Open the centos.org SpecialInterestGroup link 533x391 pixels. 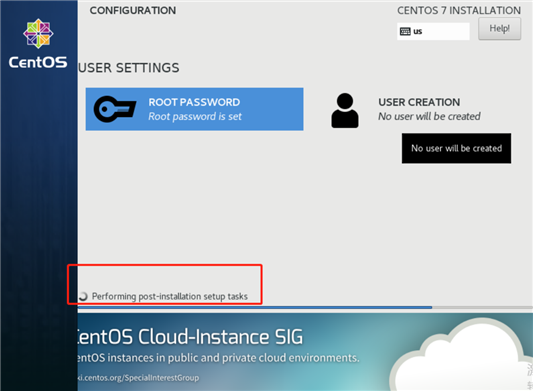(x=138, y=378)
